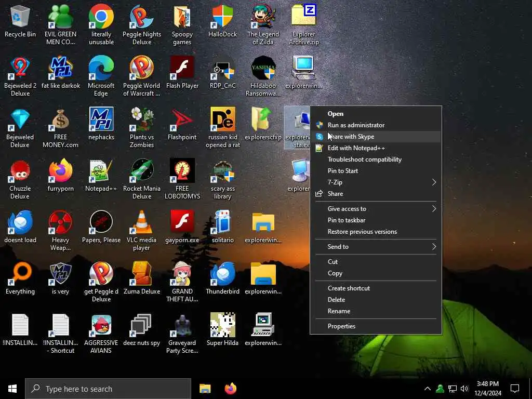Launch the Everything search shortcut
The height and width of the screenshot is (399, 532).
coord(20,278)
